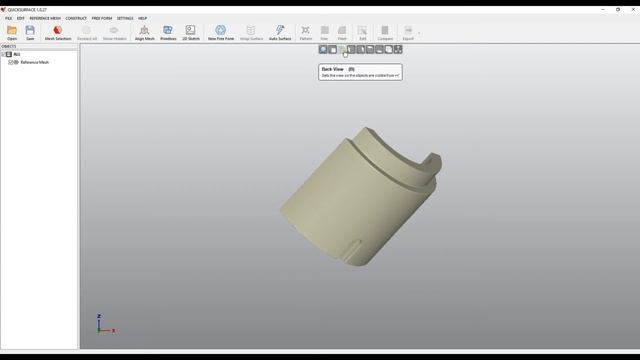Set Front View from the view toolbar
Viewport: 640px width, 360px height.
pyautogui.click(x=333, y=49)
